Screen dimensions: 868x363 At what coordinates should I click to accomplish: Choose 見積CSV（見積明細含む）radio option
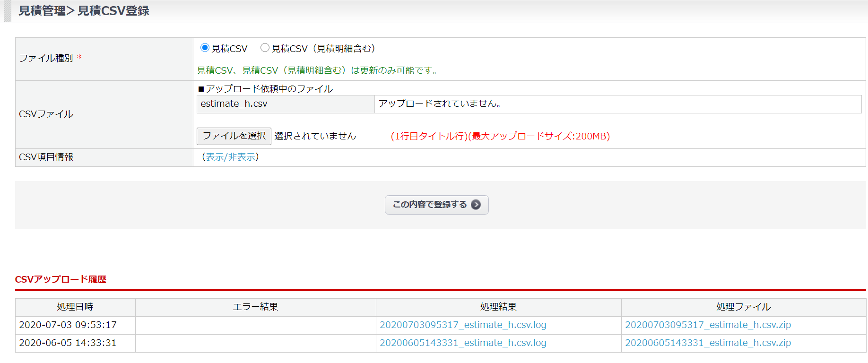[265, 48]
